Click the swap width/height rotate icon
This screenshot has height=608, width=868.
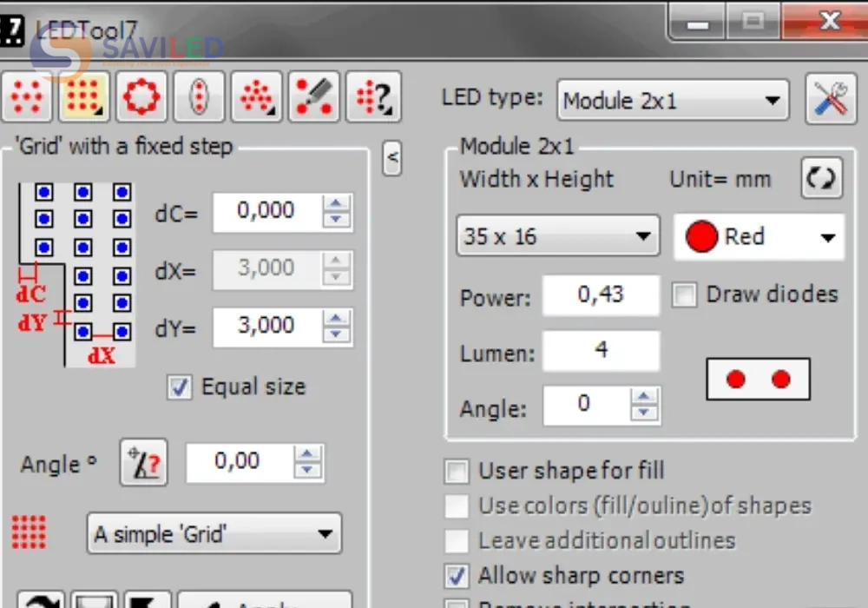pos(819,178)
